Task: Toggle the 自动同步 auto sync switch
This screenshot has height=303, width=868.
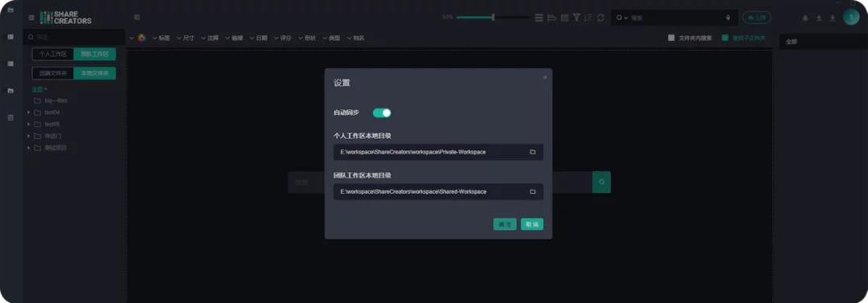Action: [382, 113]
